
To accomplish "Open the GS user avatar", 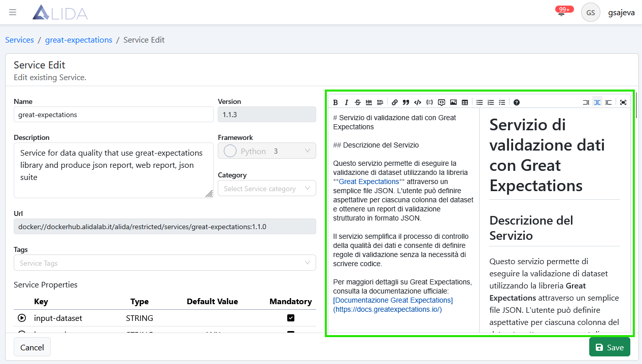I will pos(591,12).
